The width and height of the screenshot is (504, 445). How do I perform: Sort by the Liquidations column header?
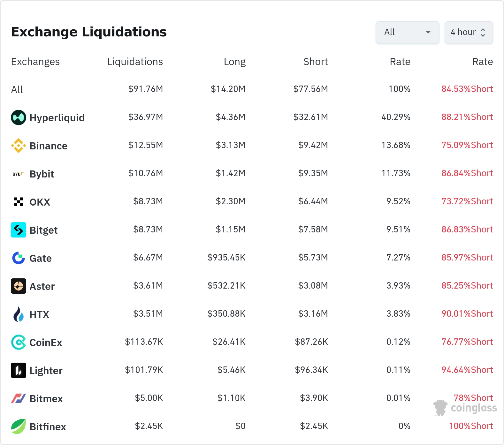click(x=135, y=62)
